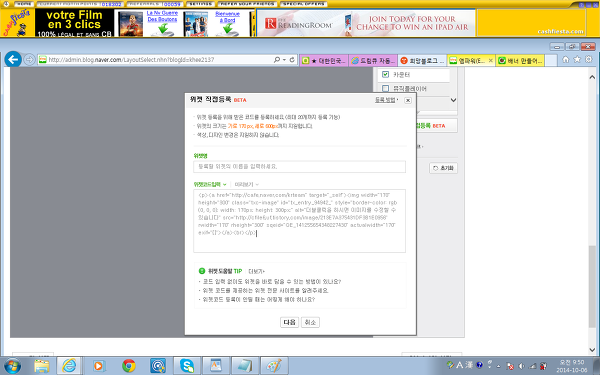Open the La Nv Guerre Des Boutons link
The image size is (600, 375).
coord(162,16)
